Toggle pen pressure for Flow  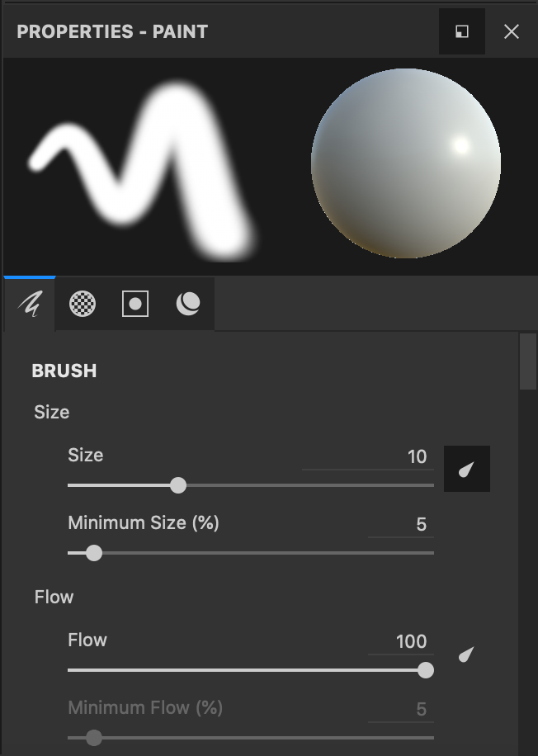pyautogui.click(x=467, y=655)
